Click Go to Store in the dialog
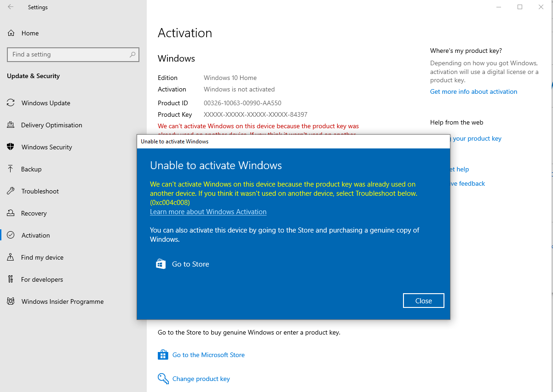This screenshot has height=392, width=553. click(x=190, y=264)
